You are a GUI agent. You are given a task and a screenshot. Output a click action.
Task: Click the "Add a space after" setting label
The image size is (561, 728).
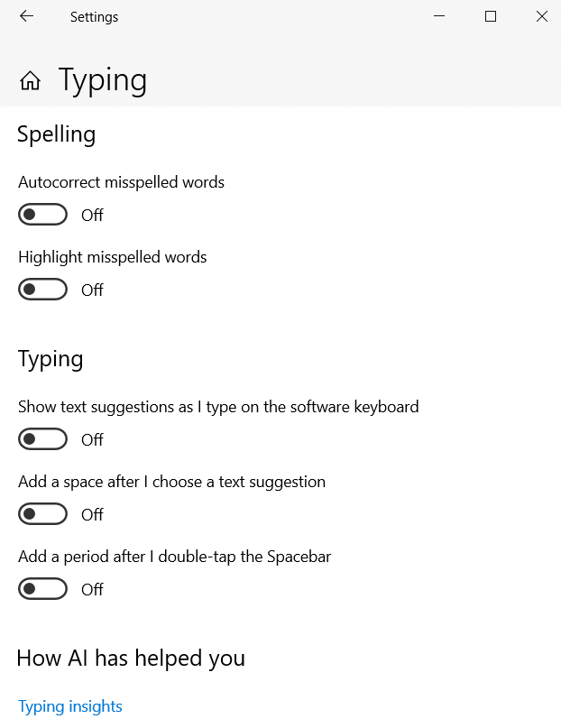tap(171, 482)
